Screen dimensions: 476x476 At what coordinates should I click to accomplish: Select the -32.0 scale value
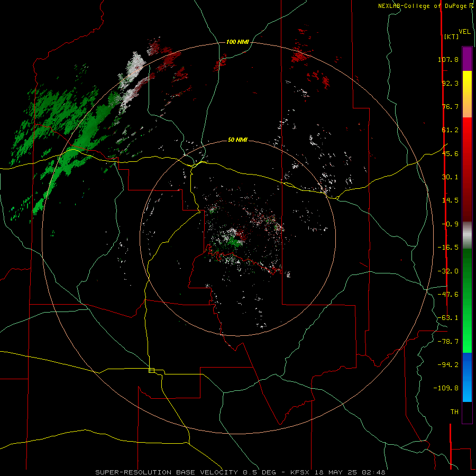pos(448,271)
